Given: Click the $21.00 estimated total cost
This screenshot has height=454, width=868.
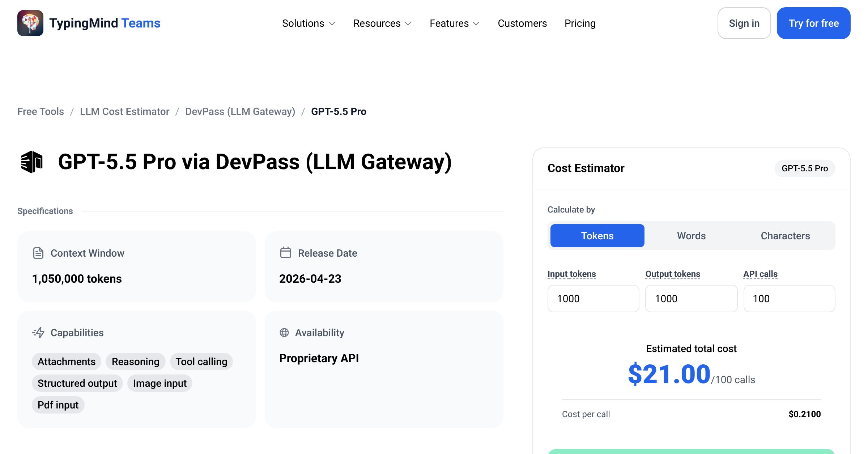Looking at the screenshot, I should (669, 374).
